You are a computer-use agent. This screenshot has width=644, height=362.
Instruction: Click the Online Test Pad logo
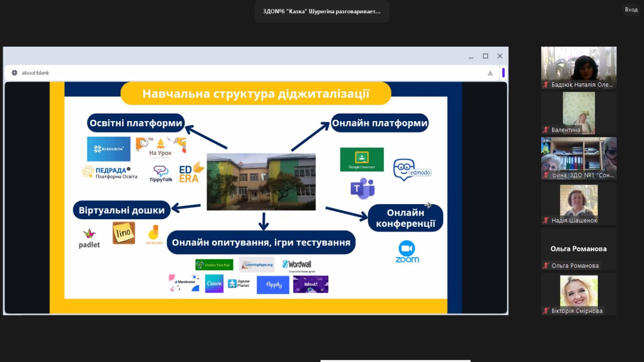214,264
